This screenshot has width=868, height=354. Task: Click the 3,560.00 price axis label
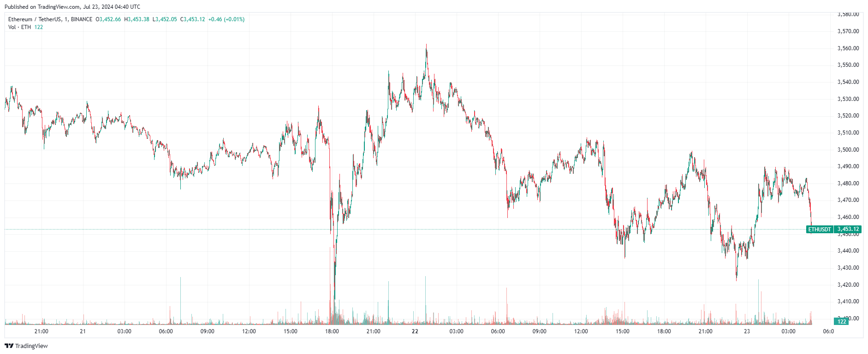pos(848,48)
